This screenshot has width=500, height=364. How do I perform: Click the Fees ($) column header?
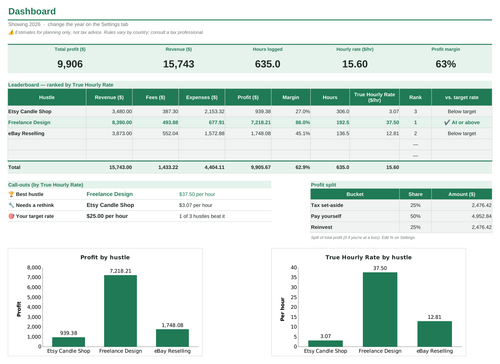156,97
